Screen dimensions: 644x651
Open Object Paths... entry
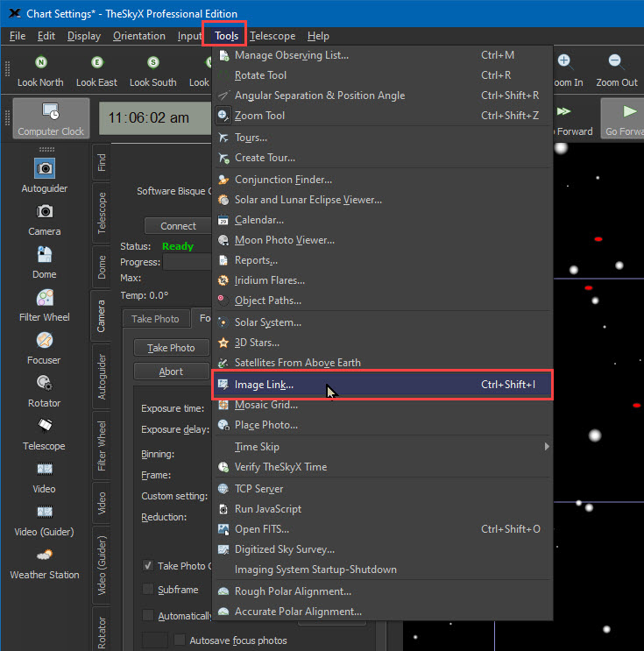click(x=382, y=301)
